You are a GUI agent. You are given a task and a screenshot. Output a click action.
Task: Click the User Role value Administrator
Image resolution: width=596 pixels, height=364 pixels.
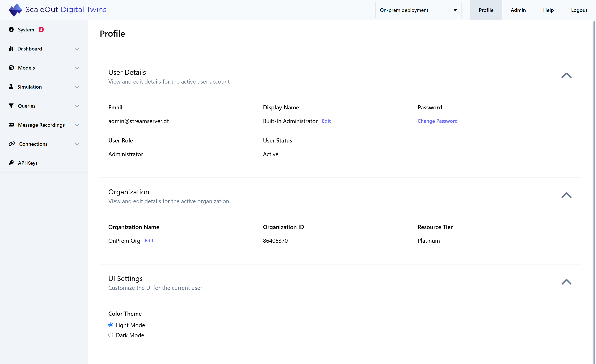(x=125, y=154)
